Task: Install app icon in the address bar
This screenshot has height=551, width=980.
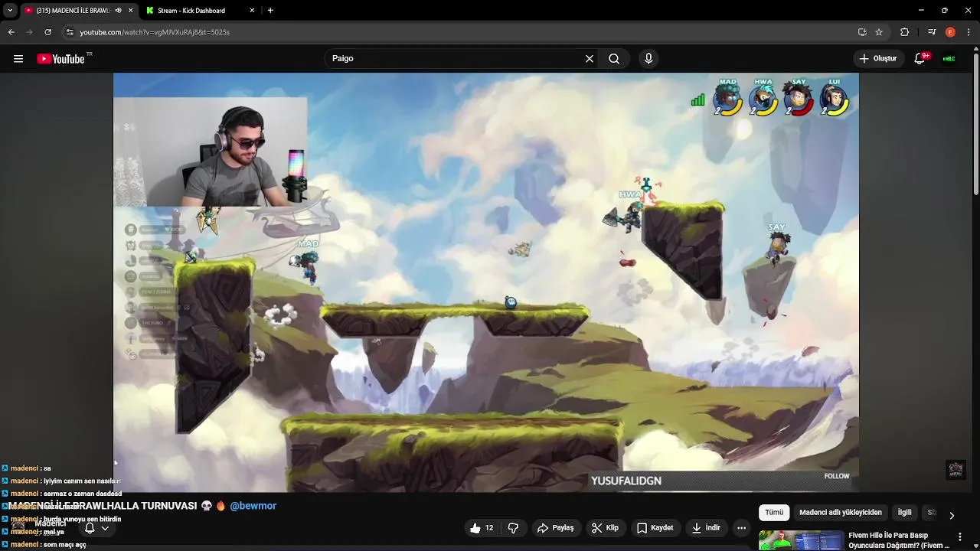Action: tap(862, 32)
